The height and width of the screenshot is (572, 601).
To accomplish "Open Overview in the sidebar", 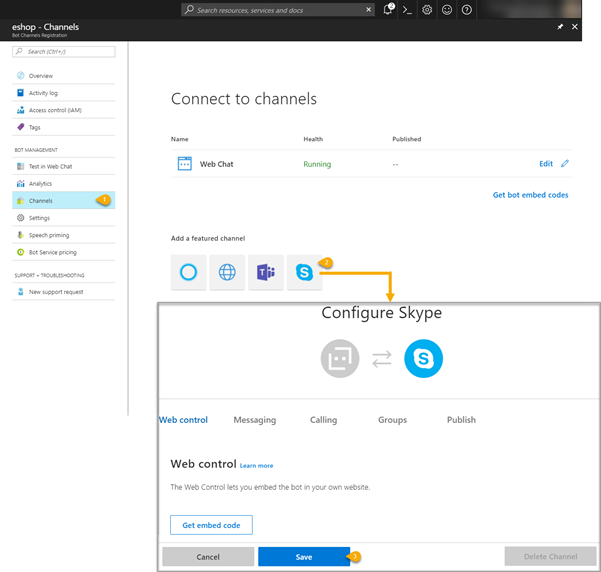I will [x=64, y=76].
